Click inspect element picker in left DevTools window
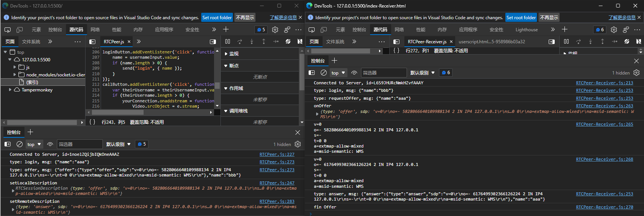Screen dimensions: 644x216 (8, 30)
